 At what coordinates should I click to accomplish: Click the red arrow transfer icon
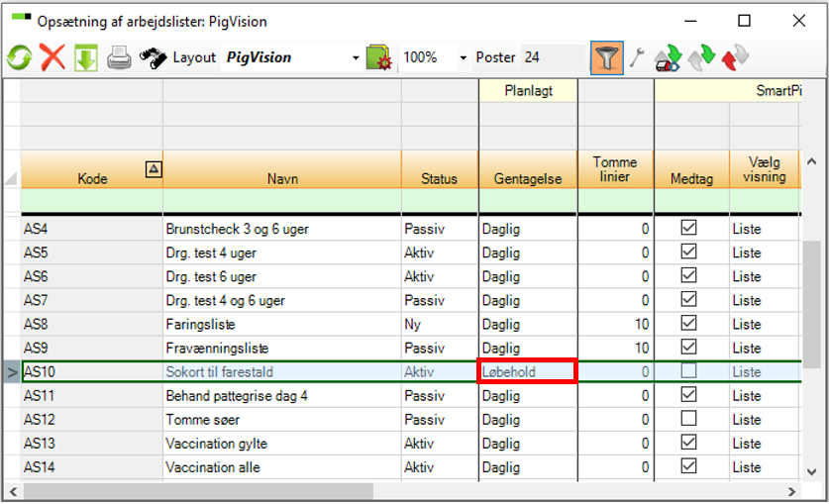pos(735,57)
